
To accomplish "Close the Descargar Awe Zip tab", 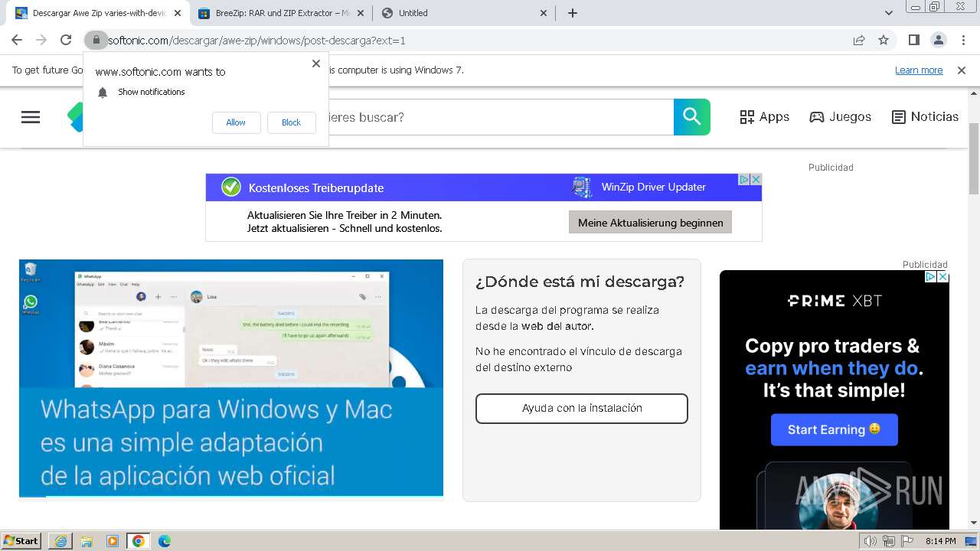I will click(x=178, y=13).
